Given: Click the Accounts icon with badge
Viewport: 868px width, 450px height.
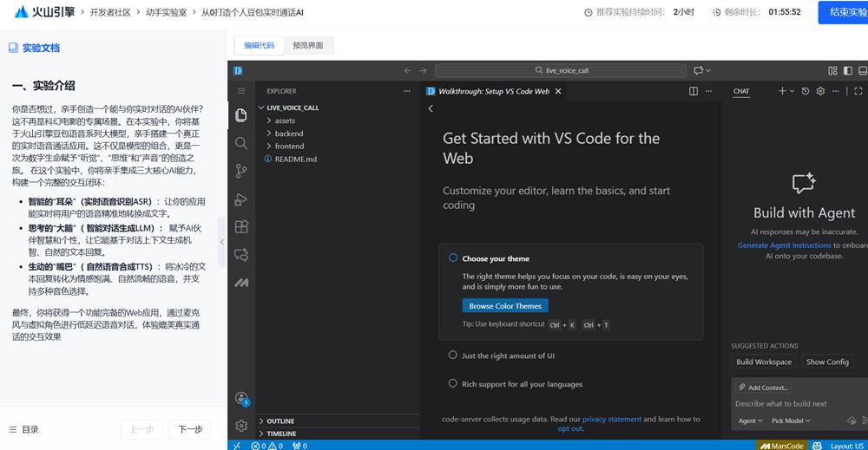Looking at the screenshot, I should pyautogui.click(x=241, y=398).
